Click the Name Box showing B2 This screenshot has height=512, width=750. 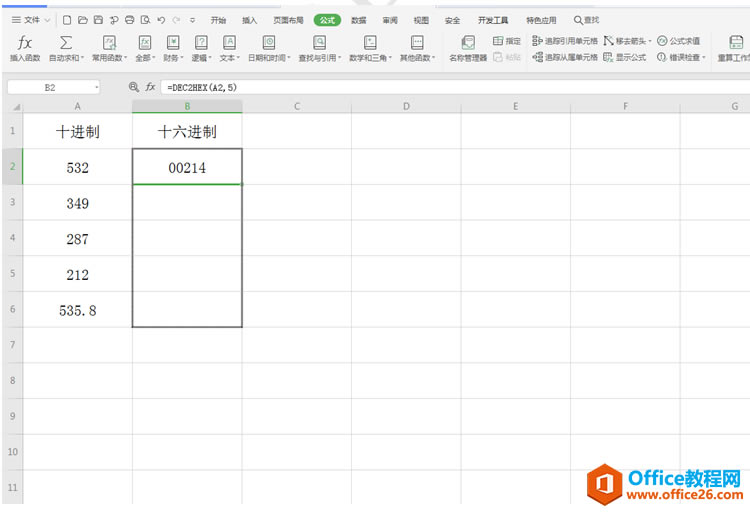tap(54, 87)
